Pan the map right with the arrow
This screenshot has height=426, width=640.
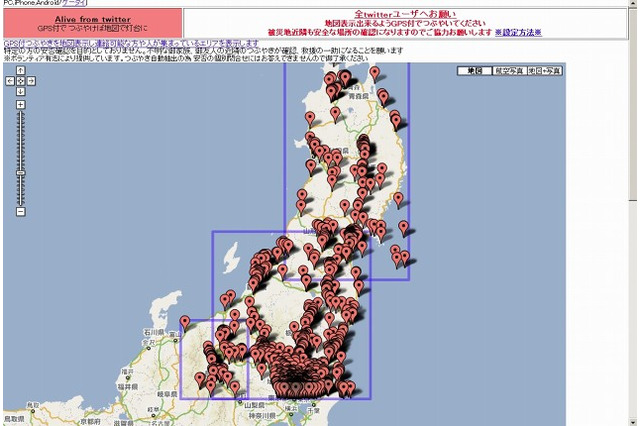pos(31,81)
